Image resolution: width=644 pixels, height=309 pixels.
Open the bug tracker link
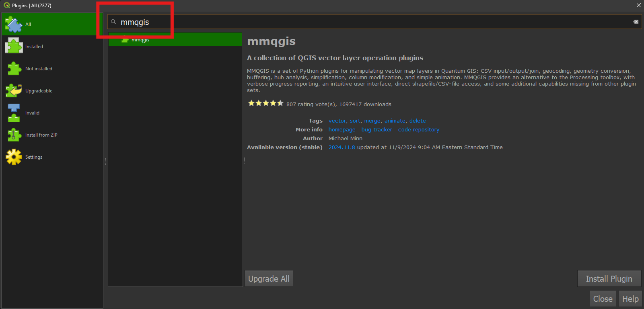(377, 129)
